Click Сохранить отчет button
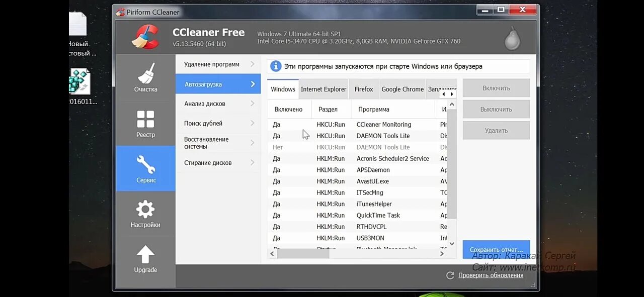Viewport: 644px width, 297px height. pyautogui.click(x=496, y=249)
